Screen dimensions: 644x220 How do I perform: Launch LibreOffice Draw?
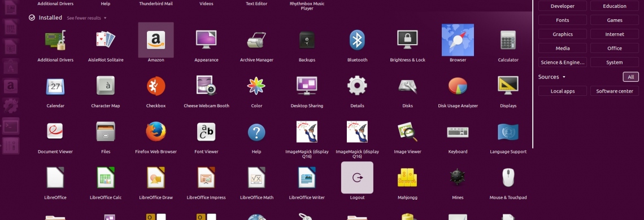click(x=156, y=178)
